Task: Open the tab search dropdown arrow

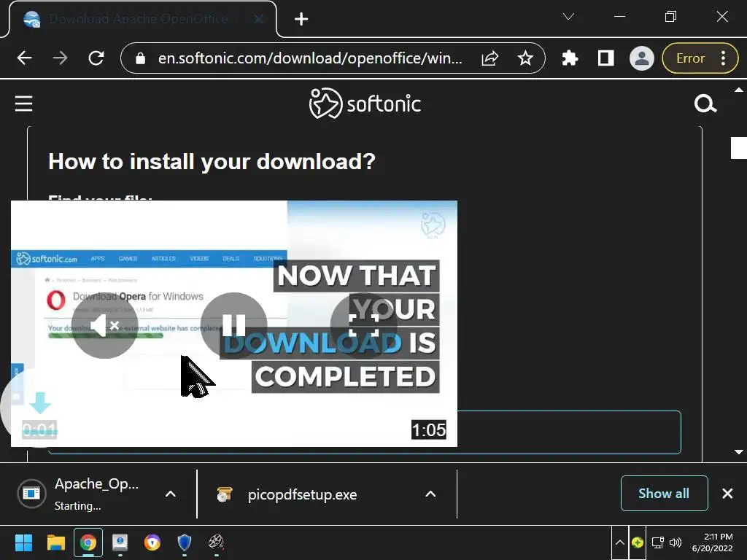Action: (x=568, y=17)
